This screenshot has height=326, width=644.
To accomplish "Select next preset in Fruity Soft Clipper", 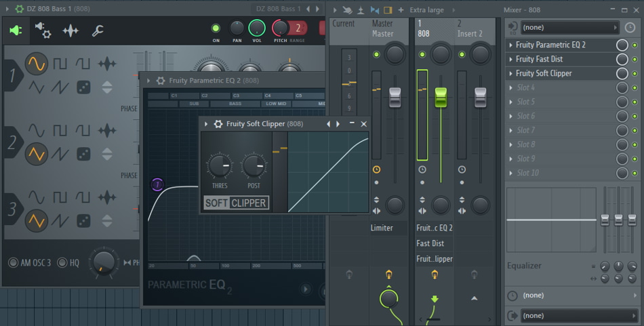I will point(338,124).
